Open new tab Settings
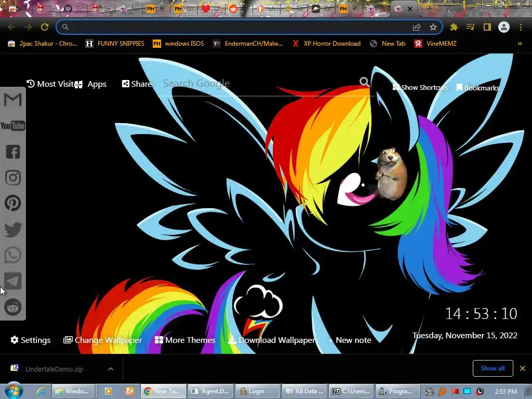Image resolution: width=532 pixels, height=399 pixels. point(31,340)
